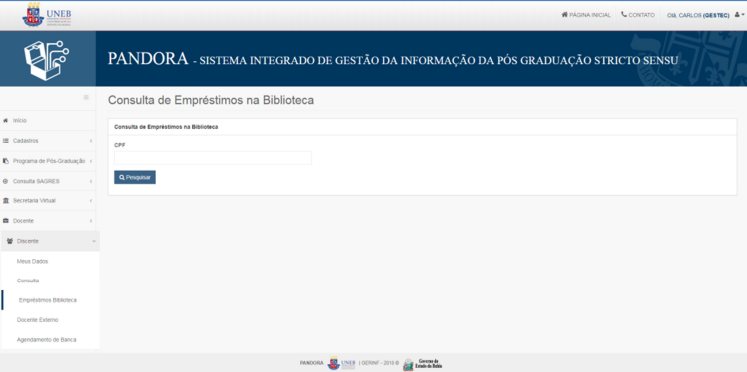Click Governo do Estado da Bahia footer logo
747x372 pixels.
(423, 364)
